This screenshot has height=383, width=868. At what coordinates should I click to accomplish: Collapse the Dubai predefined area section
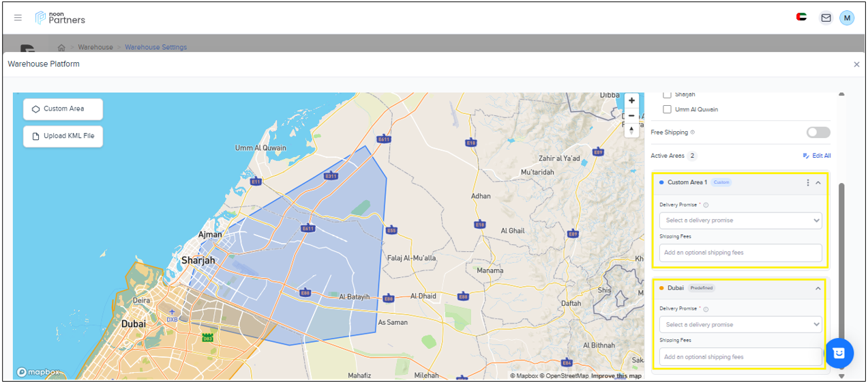point(818,288)
